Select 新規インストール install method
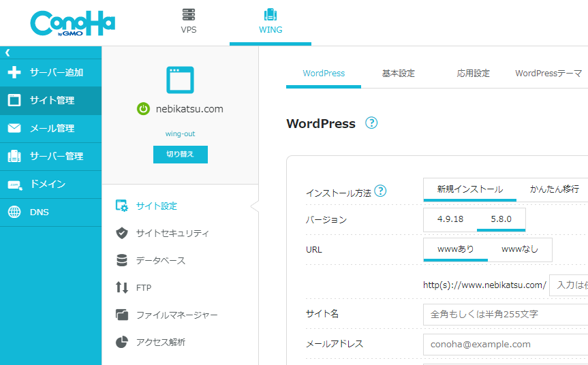This screenshot has width=588, height=365. pos(469,189)
